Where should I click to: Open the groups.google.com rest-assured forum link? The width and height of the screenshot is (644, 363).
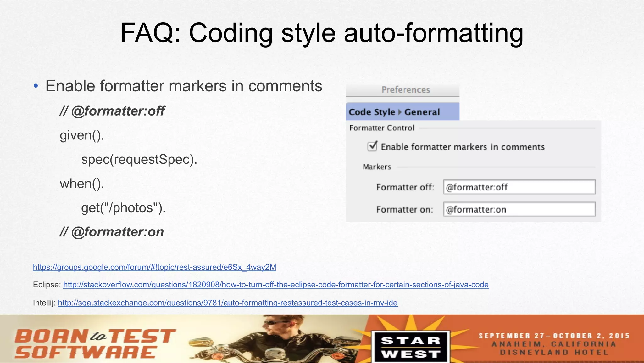[154, 267]
